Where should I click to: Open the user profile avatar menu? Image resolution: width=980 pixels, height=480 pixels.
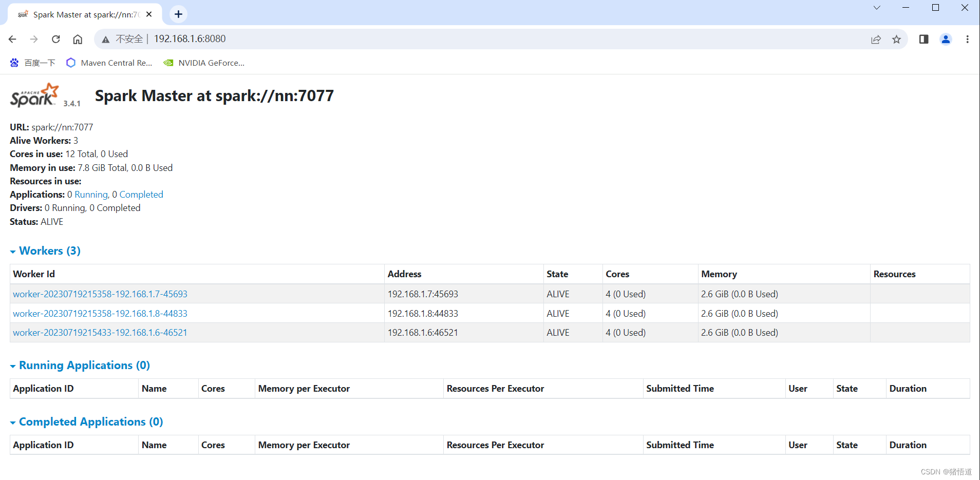coord(946,39)
